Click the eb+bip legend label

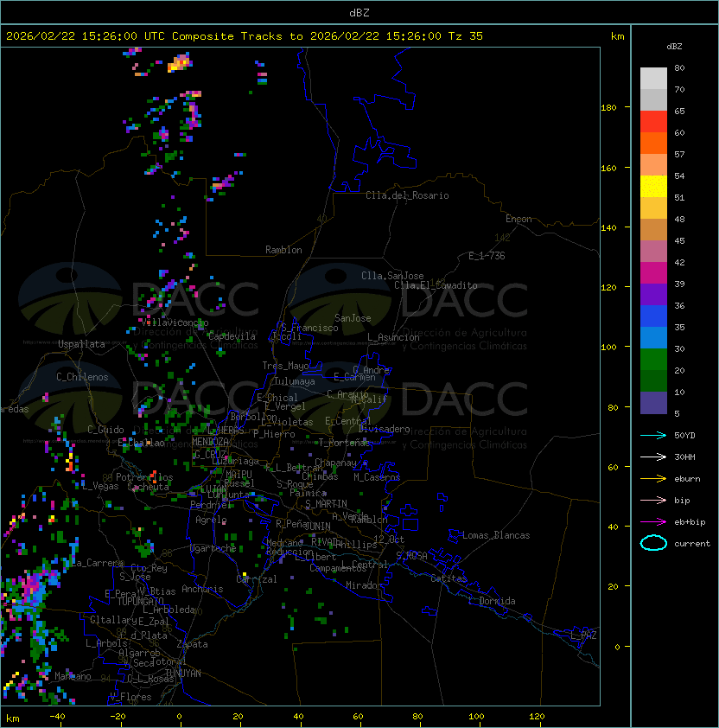point(690,522)
